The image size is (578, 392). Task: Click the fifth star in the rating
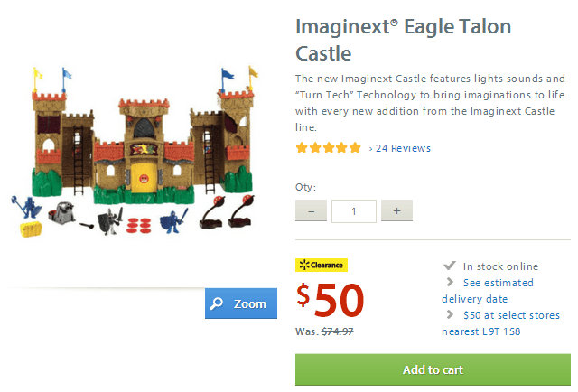tap(356, 148)
